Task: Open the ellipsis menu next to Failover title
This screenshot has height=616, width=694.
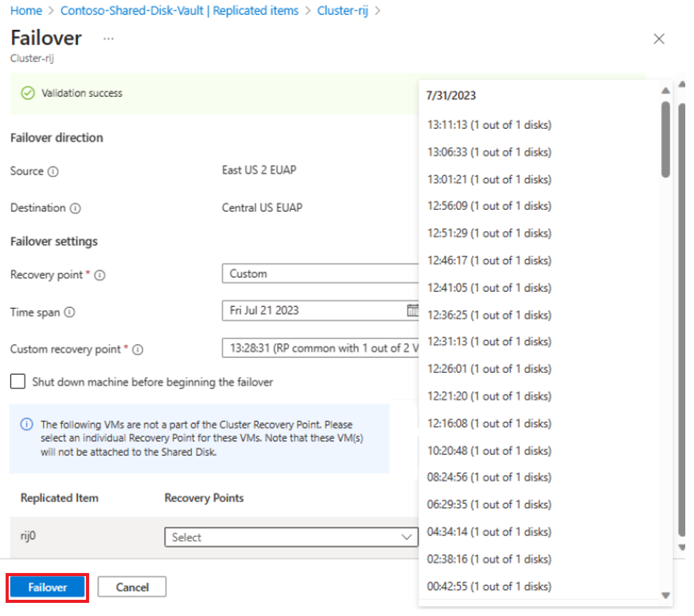Action: pos(108,39)
